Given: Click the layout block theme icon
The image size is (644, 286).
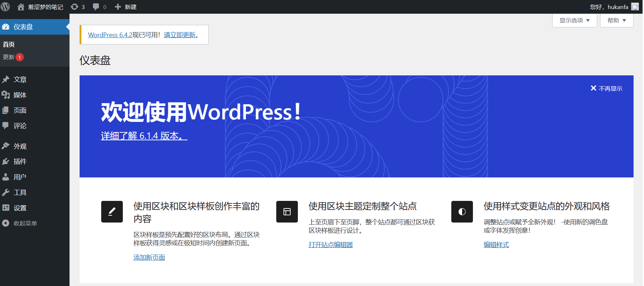Looking at the screenshot, I should (x=287, y=212).
